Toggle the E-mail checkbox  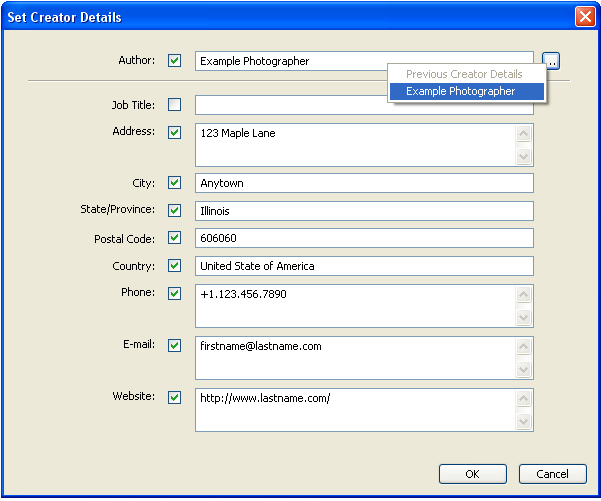[x=175, y=345]
